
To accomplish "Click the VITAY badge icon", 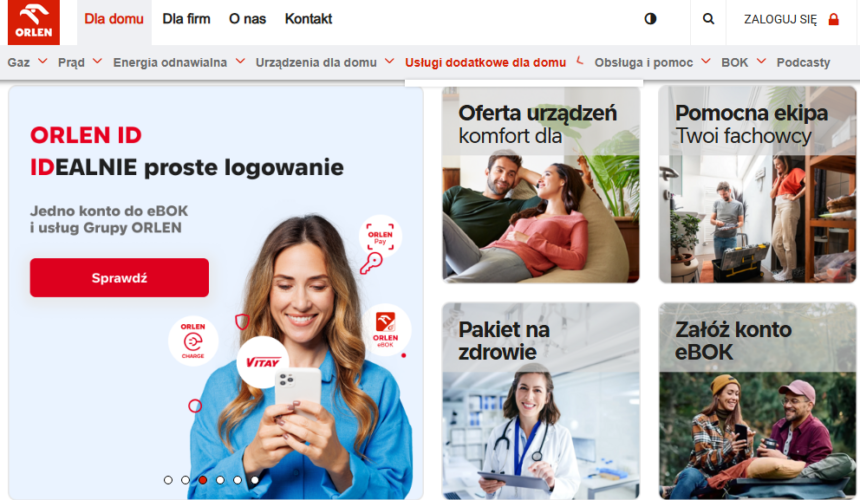I will click(263, 362).
